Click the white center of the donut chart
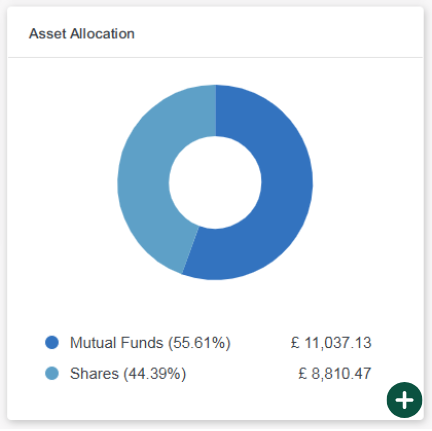This screenshot has width=432, height=431. [215, 182]
